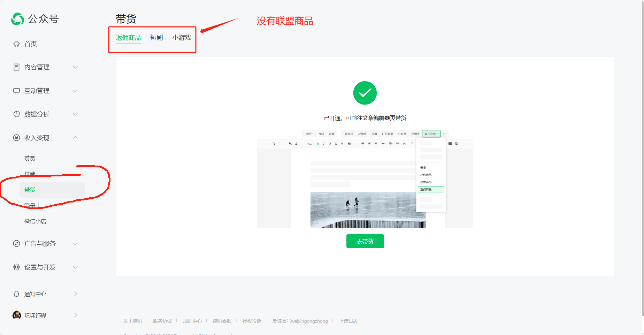Switch to the 小游戏 tab
Viewport: 644px width, 335px height.
[182, 38]
